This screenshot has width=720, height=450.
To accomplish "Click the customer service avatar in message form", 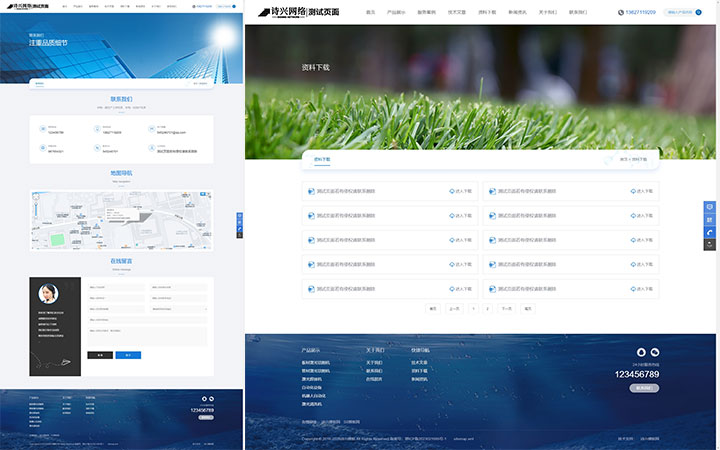I will point(48,293).
